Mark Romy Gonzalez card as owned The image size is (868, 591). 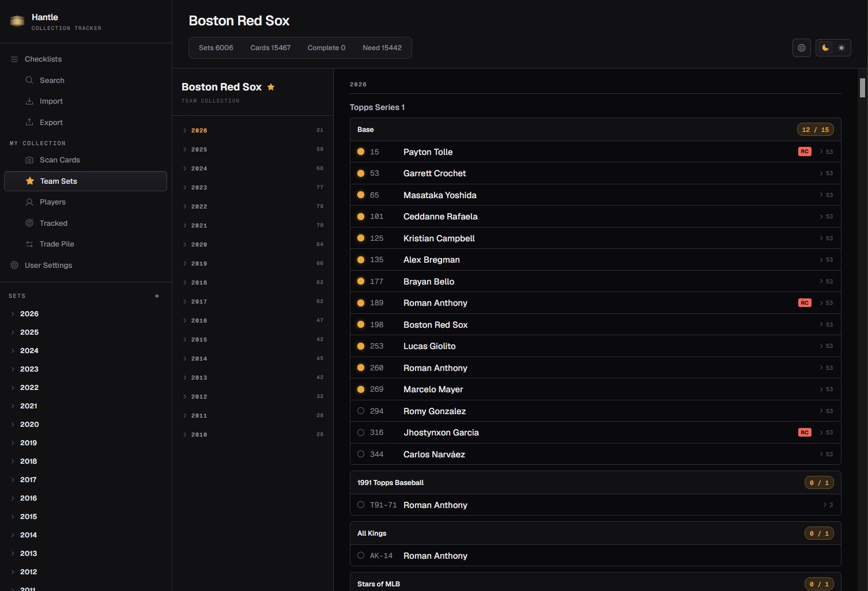pos(361,411)
